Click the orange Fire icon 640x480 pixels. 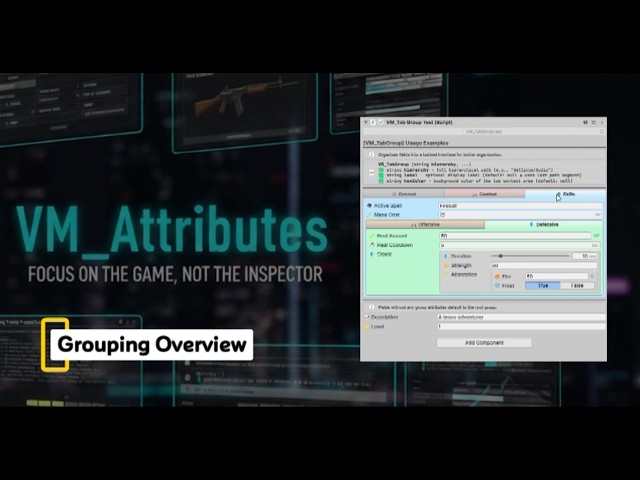coord(497,276)
